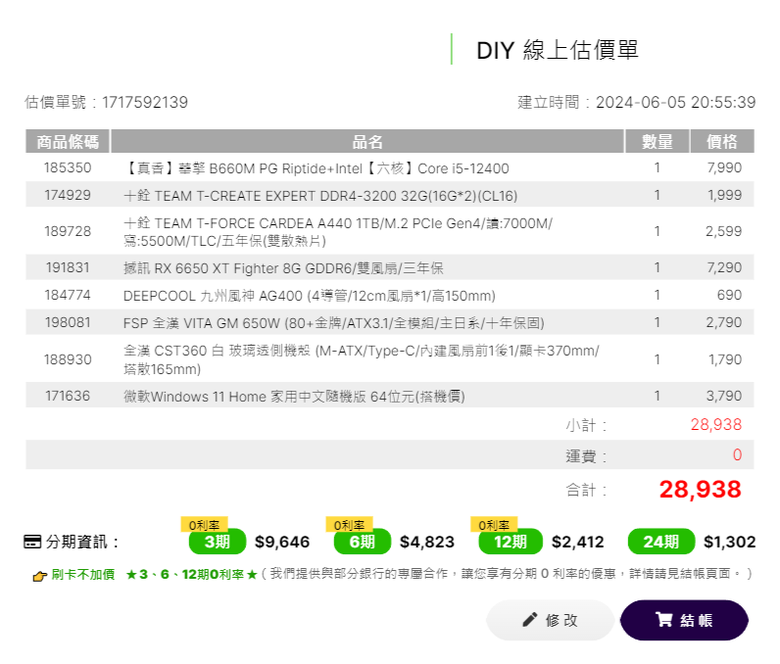780x664 pixels.
Task: Click the T-CREATE EXPERT DDR4-3200 product name
Action: [x=320, y=196]
